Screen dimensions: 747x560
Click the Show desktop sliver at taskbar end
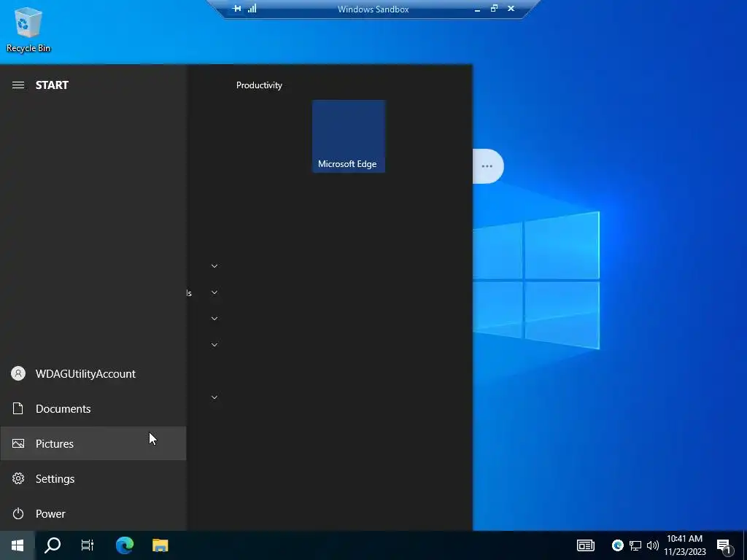coord(745,545)
